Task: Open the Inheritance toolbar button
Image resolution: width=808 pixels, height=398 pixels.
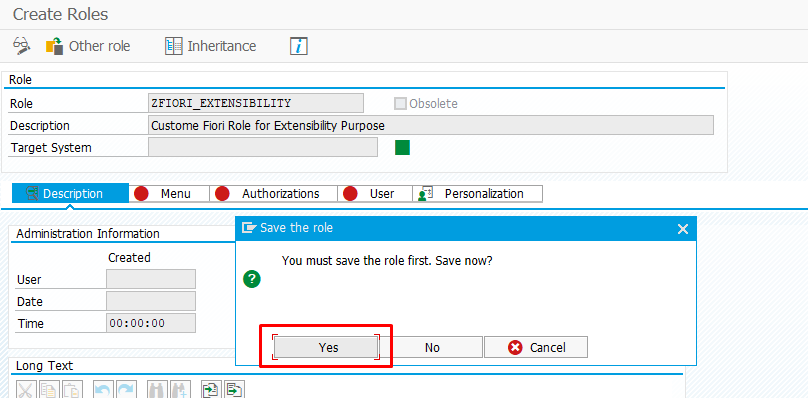Action: (210, 46)
